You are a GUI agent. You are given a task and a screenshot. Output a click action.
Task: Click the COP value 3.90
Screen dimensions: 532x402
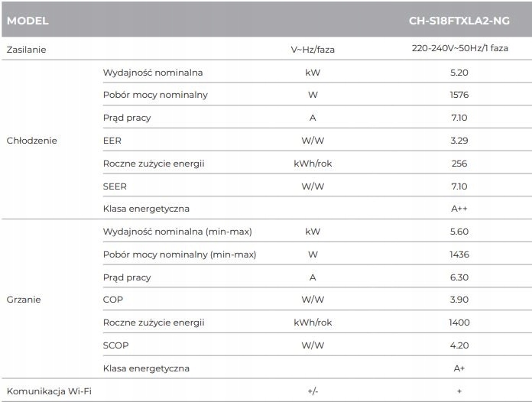459,300
